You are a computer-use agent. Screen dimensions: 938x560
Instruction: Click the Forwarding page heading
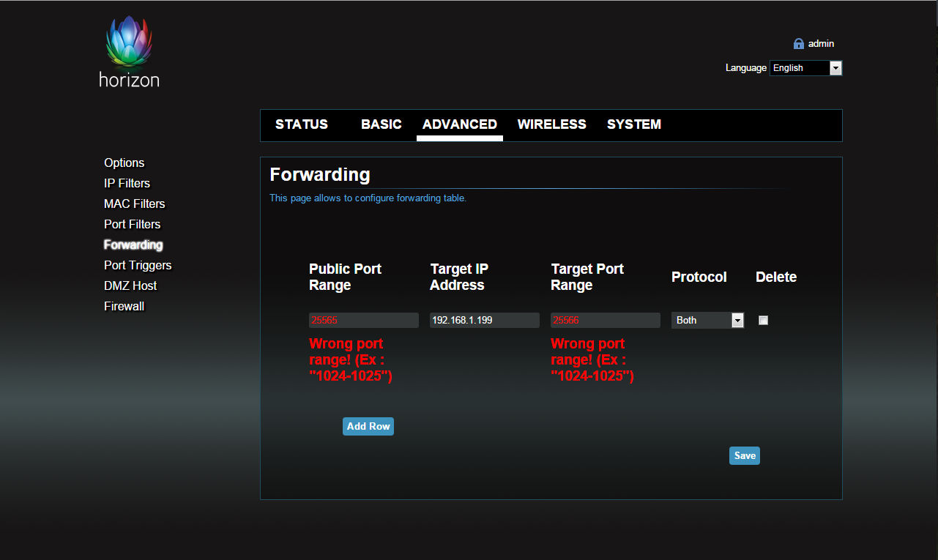(x=320, y=175)
